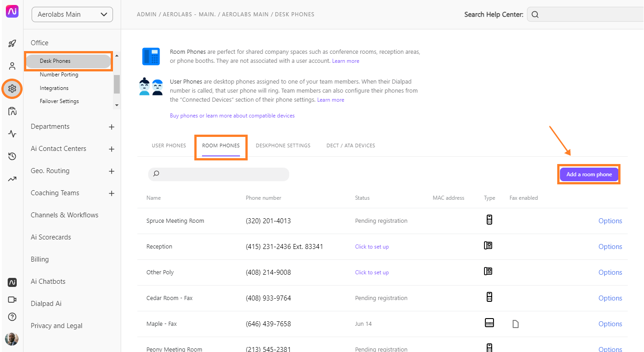Expand Coaching Teams with its plus icon
Image resolution: width=644 pixels, height=352 pixels.
point(112,193)
